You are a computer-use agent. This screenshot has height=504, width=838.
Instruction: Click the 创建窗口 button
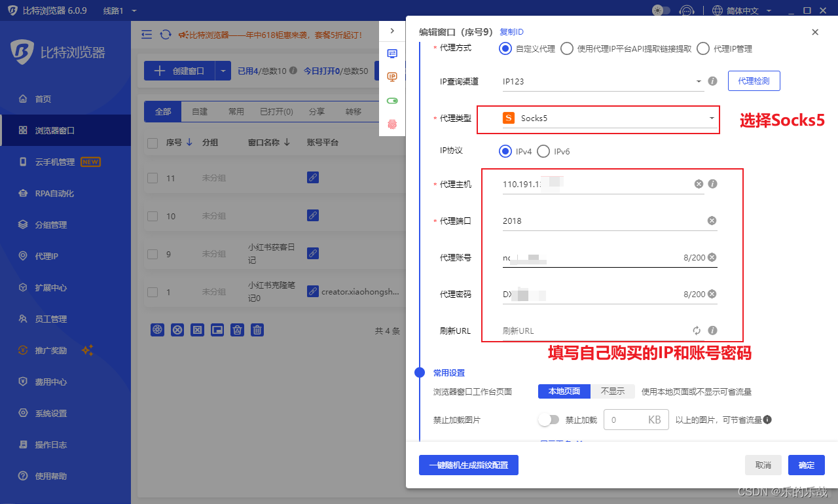[x=179, y=71]
